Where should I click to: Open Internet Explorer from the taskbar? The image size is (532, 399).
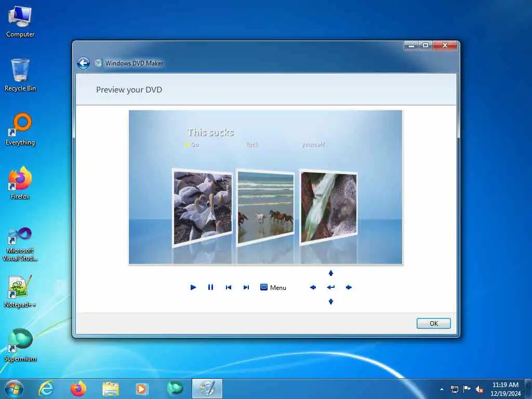[46, 389]
